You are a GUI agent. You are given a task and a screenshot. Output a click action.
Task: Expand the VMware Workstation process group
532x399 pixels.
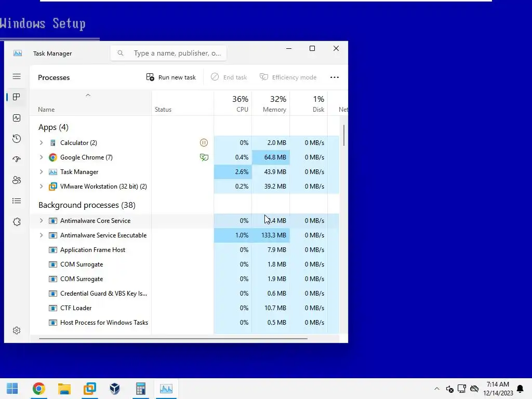(42, 187)
